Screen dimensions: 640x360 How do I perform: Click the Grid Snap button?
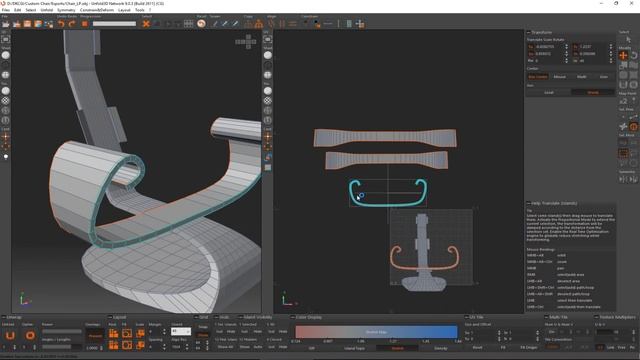[x=203, y=327]
